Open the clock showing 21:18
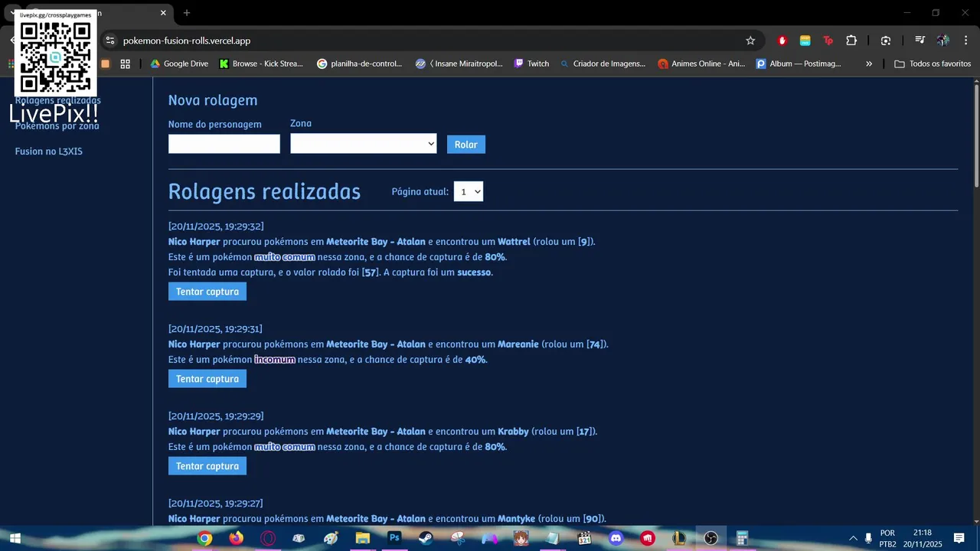The height and width of the screenshot is (551, 980). pyautogui.click(x=923, y=538)
